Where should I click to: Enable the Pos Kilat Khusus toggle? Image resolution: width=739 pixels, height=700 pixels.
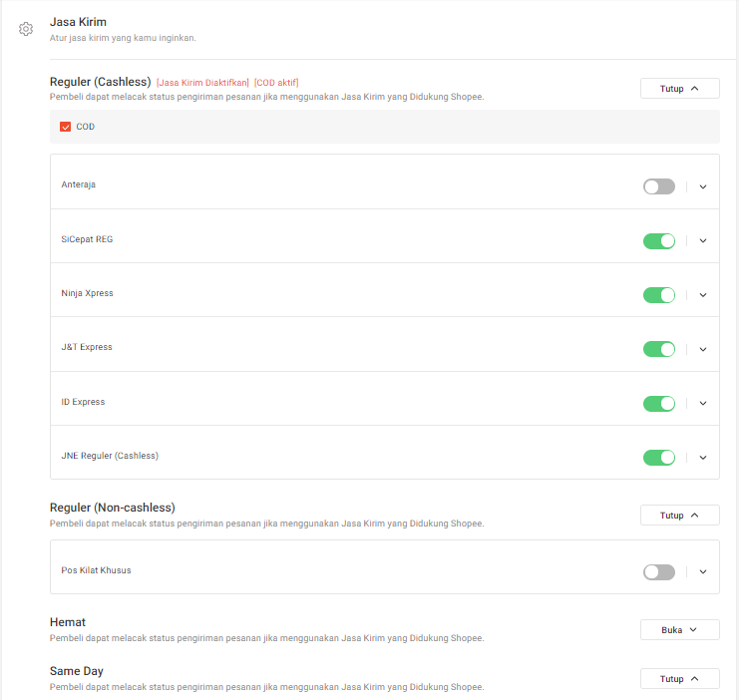tap(659, 572)
